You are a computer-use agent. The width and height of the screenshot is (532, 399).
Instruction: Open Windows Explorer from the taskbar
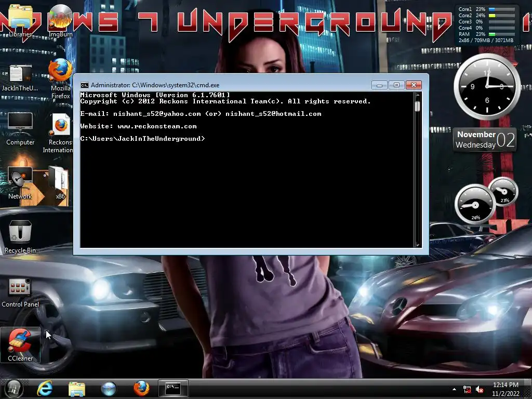pos(77,389)
